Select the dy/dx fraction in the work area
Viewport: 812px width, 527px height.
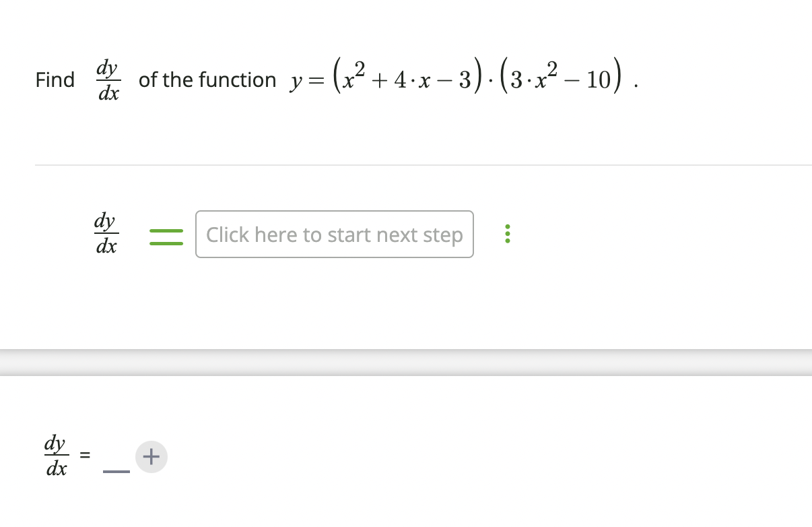point(106,233)
